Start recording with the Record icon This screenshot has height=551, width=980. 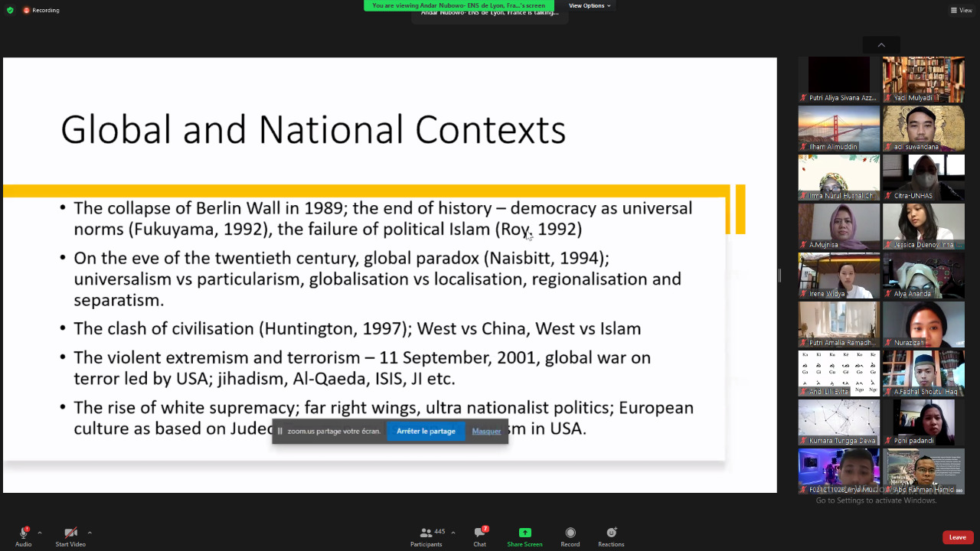pos(570,533)
